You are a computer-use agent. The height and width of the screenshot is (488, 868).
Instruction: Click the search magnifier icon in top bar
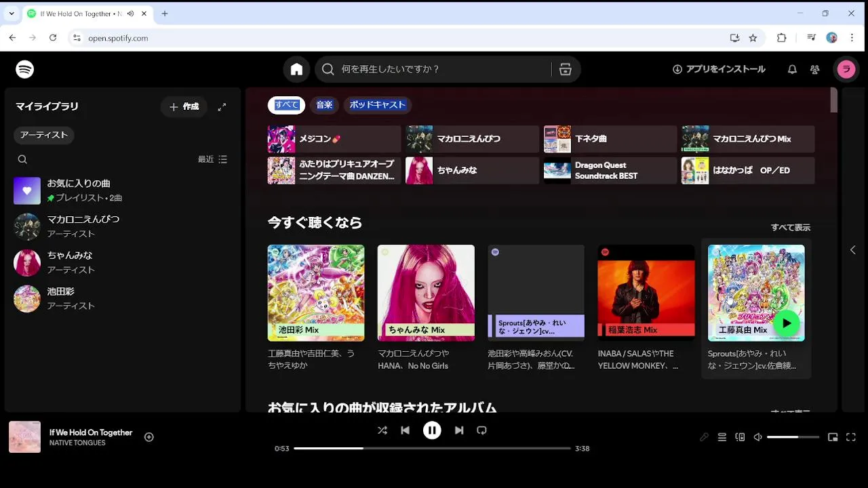pyautogui.click(x=328, y=69)
